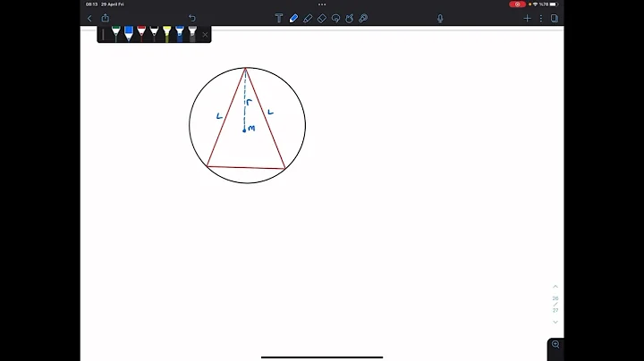644x361 pixels.
Task: Select the tool next to the Shapes tool
Action: coord(363,18)
